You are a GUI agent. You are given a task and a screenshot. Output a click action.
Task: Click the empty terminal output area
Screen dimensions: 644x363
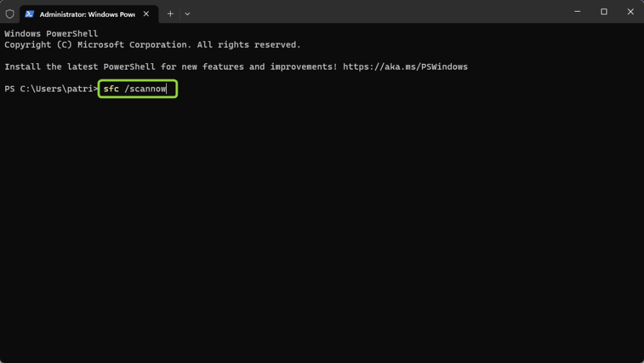pyautogui.click(x=322, y=226)
